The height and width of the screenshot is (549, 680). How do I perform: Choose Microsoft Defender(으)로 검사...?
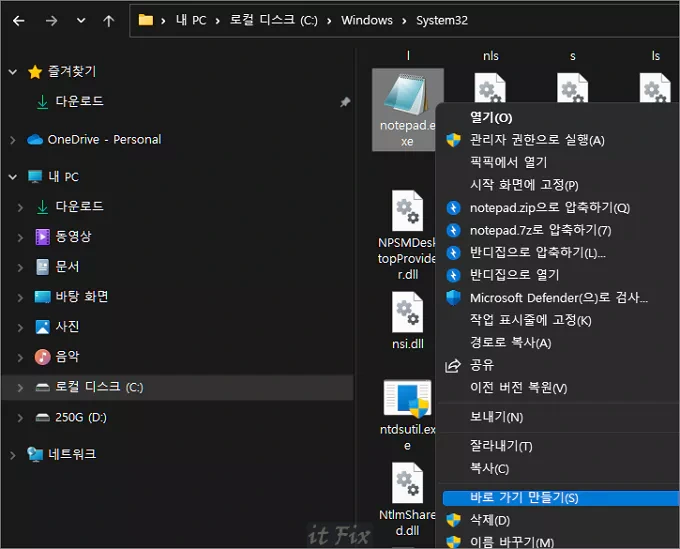(x=557, y=297)
